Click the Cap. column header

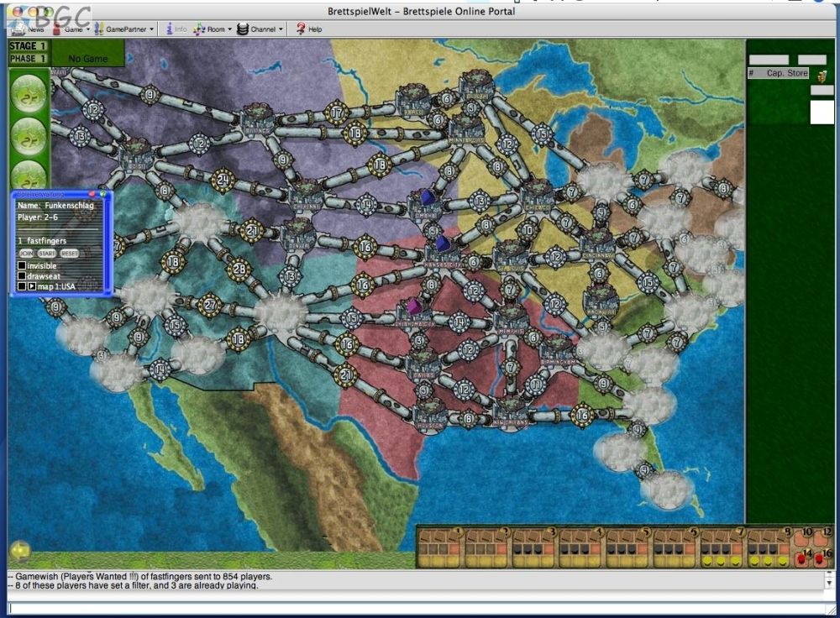775,73
